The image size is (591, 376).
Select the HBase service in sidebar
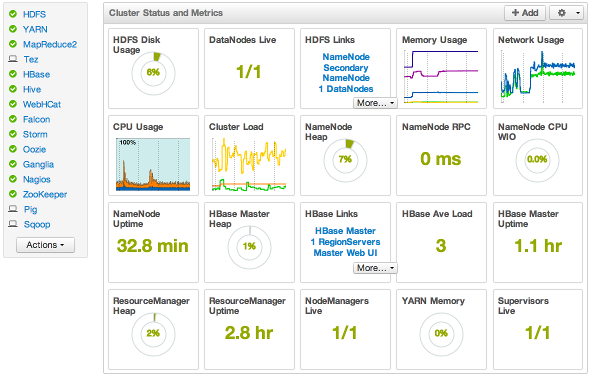[x=36, y=74]
